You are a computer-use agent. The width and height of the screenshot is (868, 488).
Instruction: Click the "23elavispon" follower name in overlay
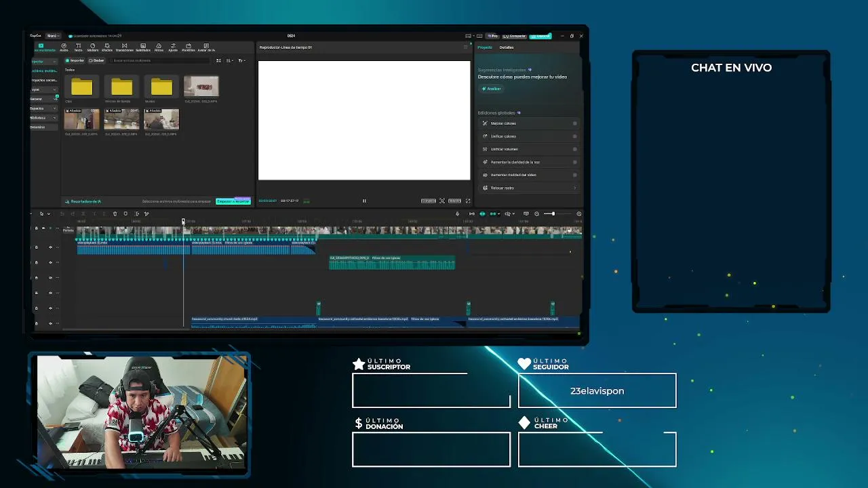point(597,391)
